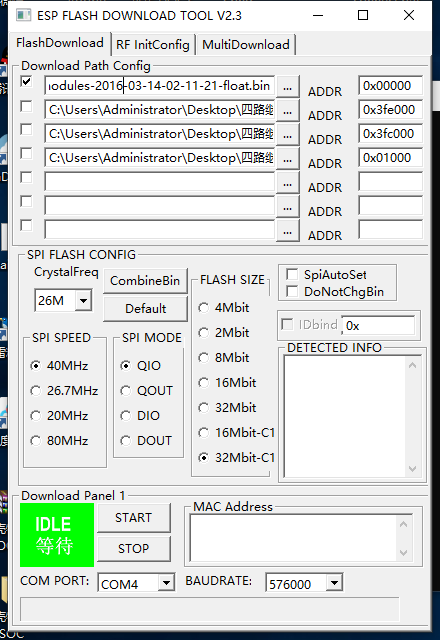The image size is (440, 640).
Task: Browse for the file in the 0x00000 row
Action: tap(288, 86)
